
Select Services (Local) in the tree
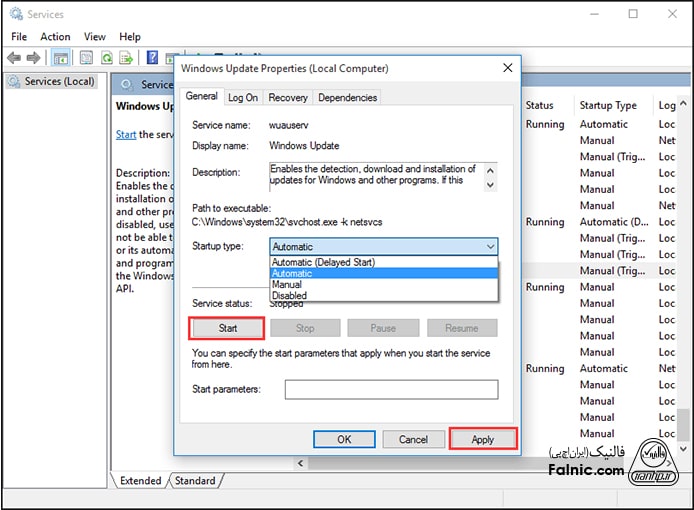(58, 82)
